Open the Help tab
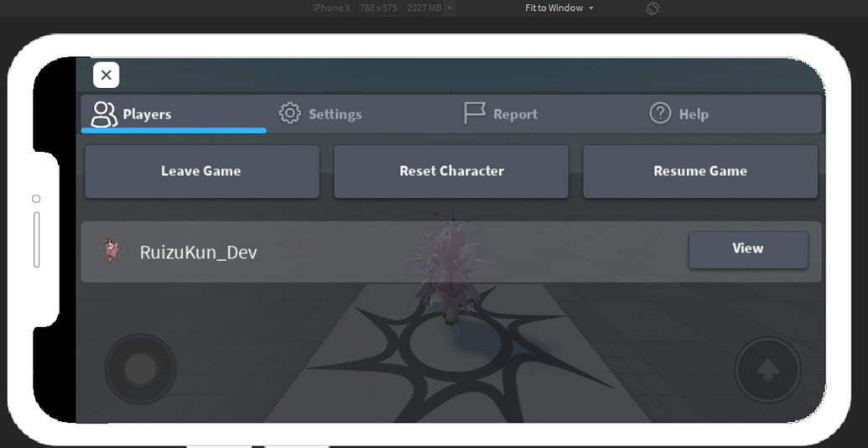This screenshot has height=448, width=868. pos(729,114)
